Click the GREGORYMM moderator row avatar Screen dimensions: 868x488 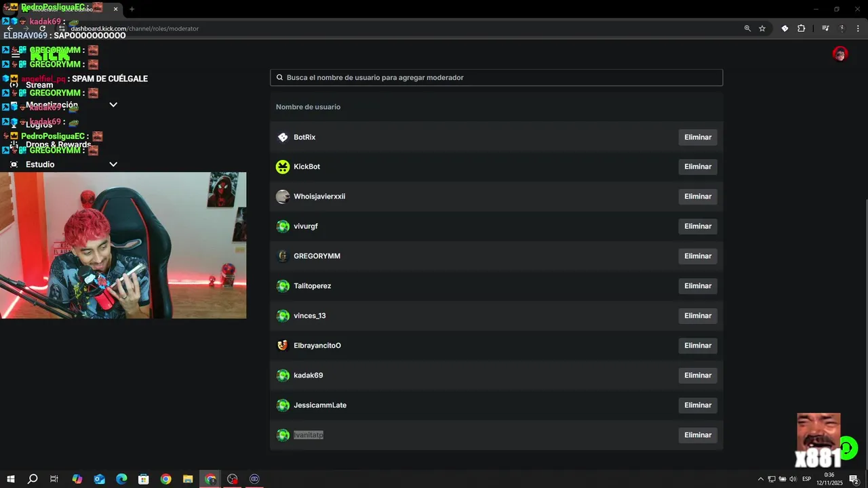tap(283, 256)
